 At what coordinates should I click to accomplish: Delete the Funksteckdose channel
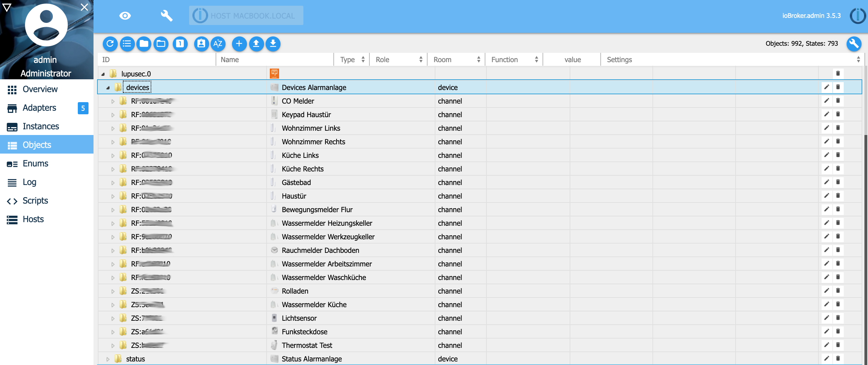click(838, 331)
